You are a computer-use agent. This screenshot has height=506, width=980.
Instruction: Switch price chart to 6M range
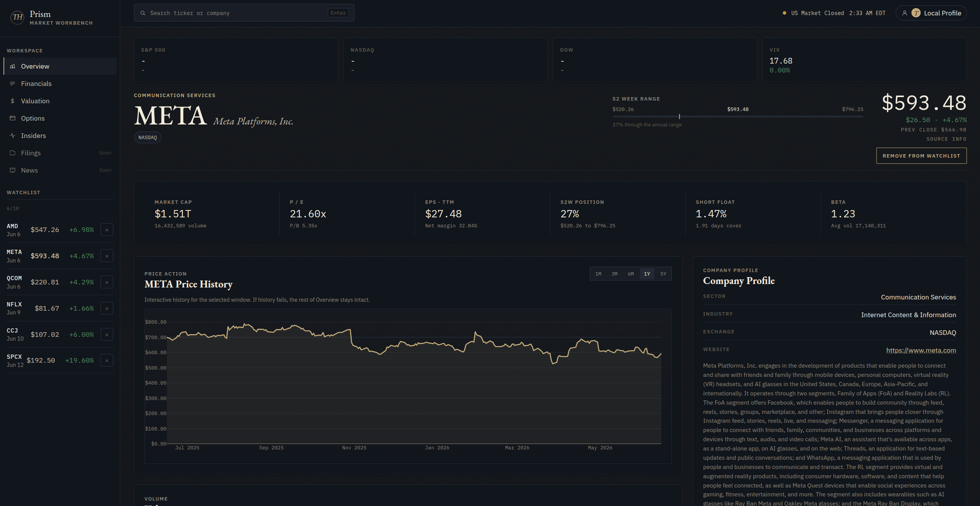(x=631, y=274)
